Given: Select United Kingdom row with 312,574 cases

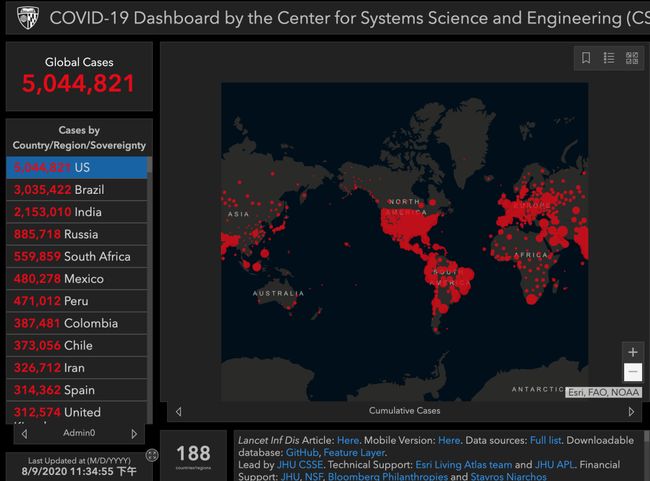Looking at the screenshot, I should (77, 413).
